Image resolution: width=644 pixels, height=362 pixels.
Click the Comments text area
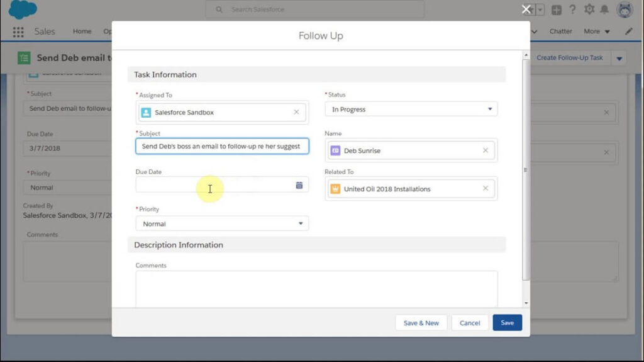317,289
